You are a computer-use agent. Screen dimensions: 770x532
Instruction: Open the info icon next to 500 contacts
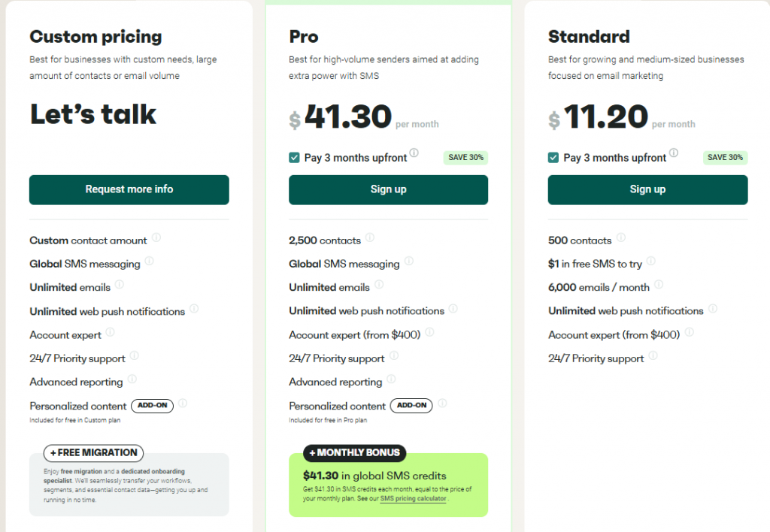point(620,237)
